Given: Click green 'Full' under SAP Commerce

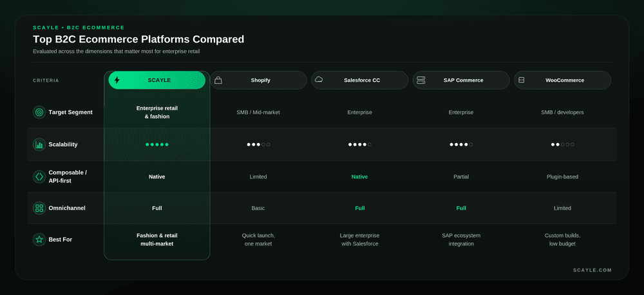Looking at the screenshot, I should (x=461, y=208).
